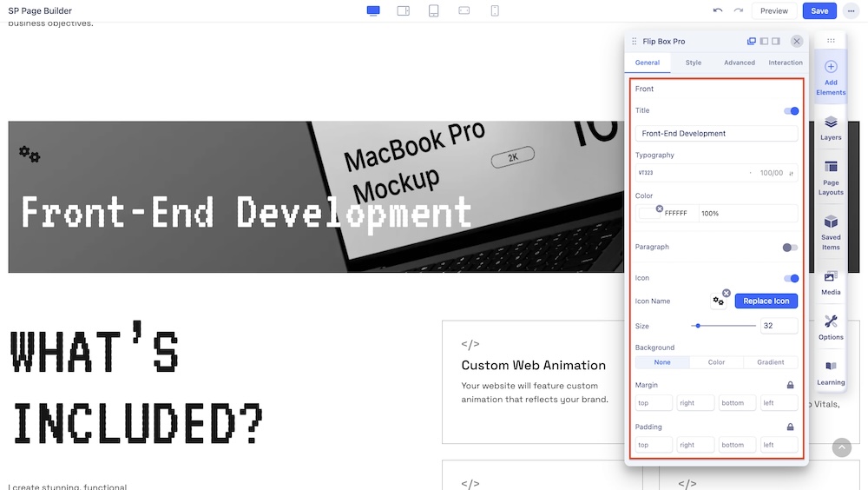Switch to tablet portrait device view
The width and height of the screenshot is (868, 490).
coord(434,10)
